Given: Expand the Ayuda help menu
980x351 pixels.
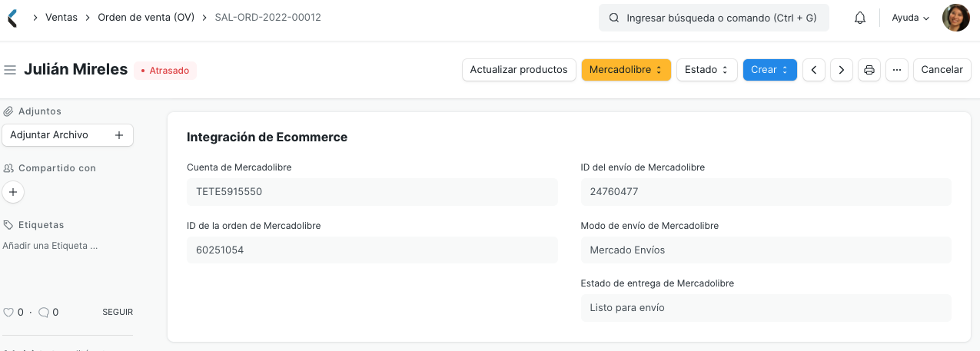Looking at the screenshot, I should 911,18.
